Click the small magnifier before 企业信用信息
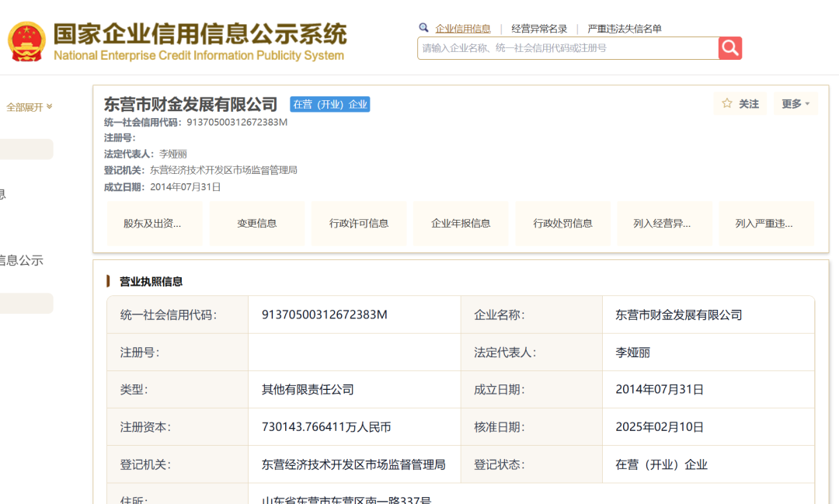The height and width of the screenshot is (504, 839). pyautogui.click(x=423, y=28)
